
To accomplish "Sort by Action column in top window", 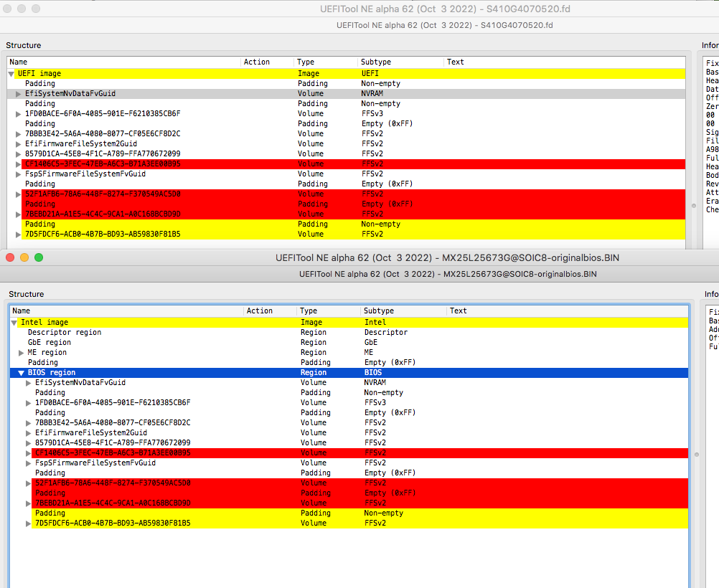I will click(x=268, y=62).
